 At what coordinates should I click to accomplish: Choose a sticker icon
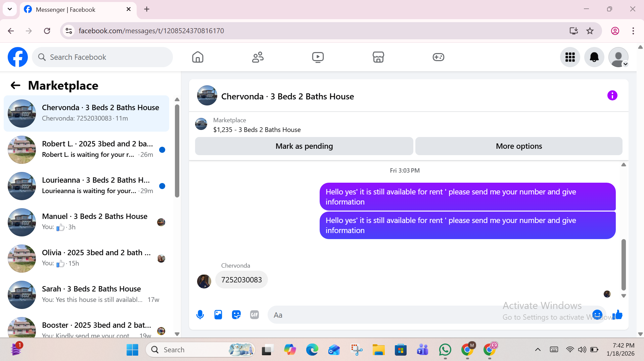pos(236,315)
